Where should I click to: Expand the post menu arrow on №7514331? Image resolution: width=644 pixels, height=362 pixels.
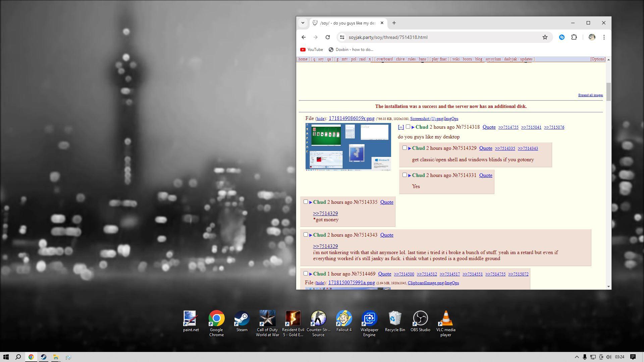(x=410, y=176)
